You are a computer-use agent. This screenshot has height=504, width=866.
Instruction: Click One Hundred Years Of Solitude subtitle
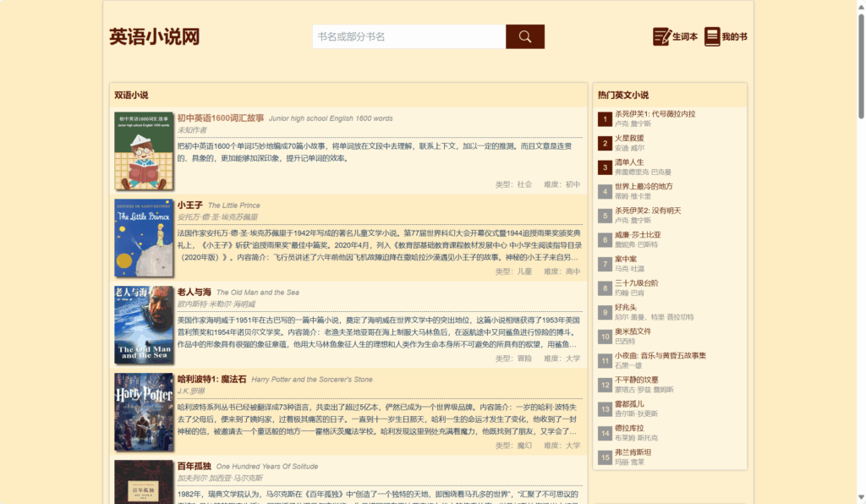tap(266, 467)
